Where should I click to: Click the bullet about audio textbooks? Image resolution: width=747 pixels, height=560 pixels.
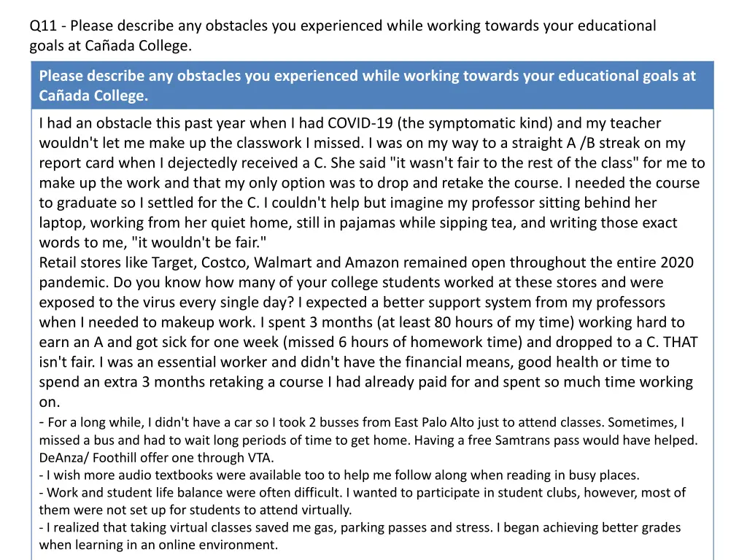click(x=339, y=475)
